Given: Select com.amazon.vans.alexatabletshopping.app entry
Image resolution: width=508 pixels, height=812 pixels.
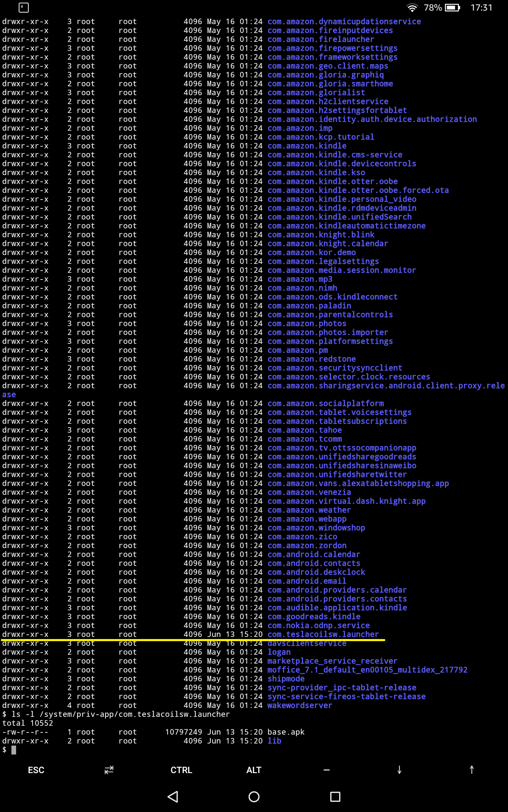Looking at the screenshot, I should pyautogui.click(x=358, y=483).
